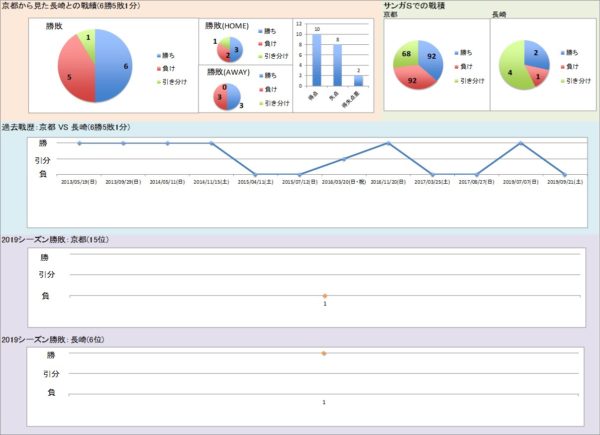The height and width of the screenshot is (435, 600).
Task: Select the tallest bar labeled 10 in the bar chart
Action: click(316, 60)
